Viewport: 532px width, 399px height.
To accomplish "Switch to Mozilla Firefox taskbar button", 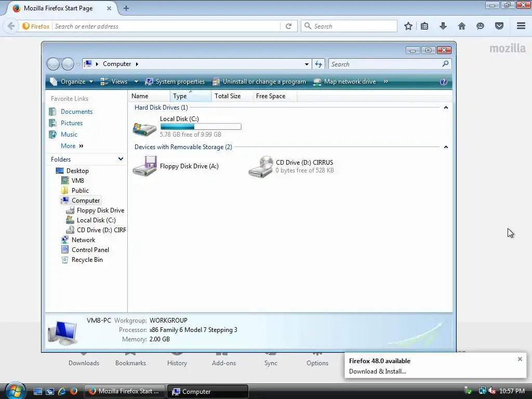I will click(x=124, y=391).
